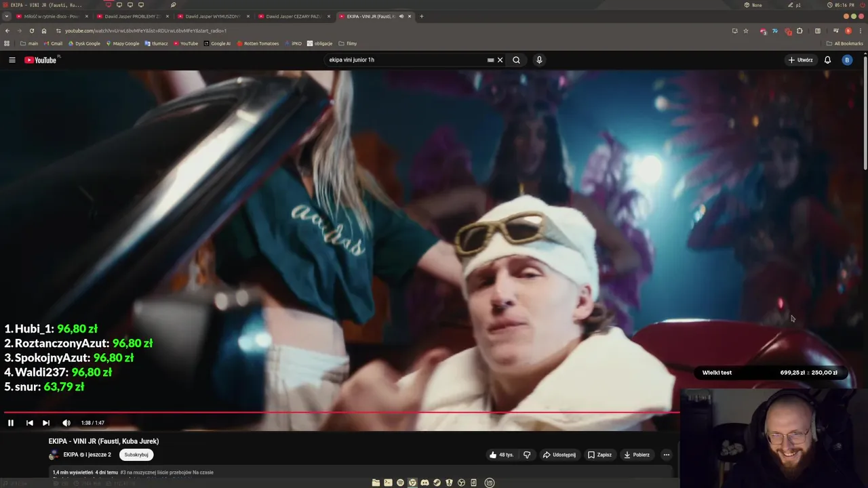
Task: Switch to Dawid Jasper CEZARY PAZURA tab
Action: [x=294, y=16]
